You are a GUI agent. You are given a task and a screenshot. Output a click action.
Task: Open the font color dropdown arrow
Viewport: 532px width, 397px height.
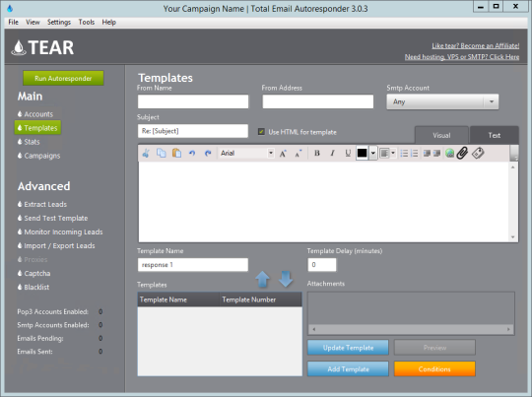[372, 153]
